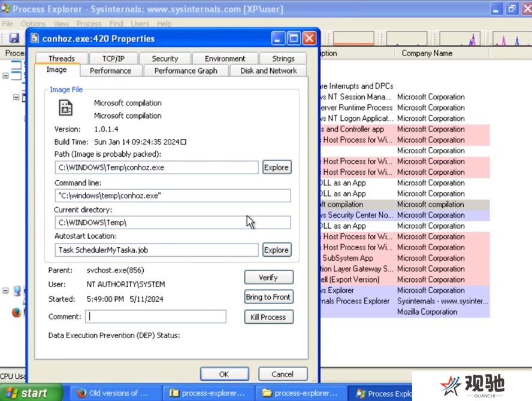
Task: Click the Firefox icon in the process tree
Action: pyautogui.click(x=16, y=312)
